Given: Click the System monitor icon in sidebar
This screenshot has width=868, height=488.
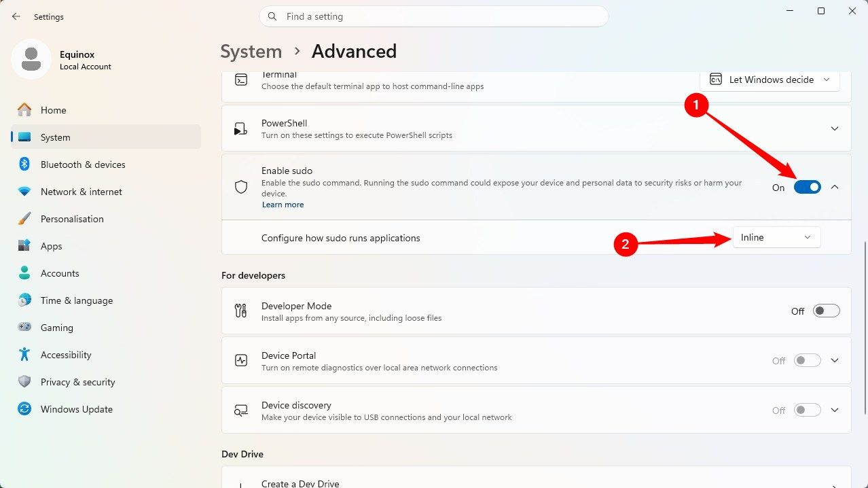Looking at the screenshot, I should (24, 137).
